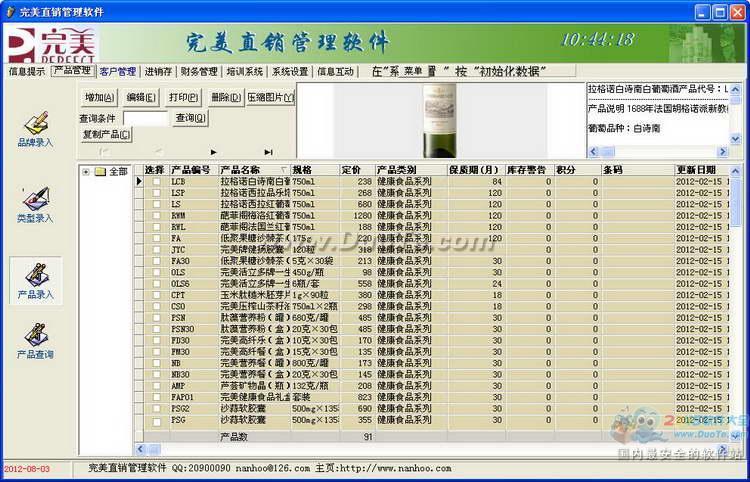This screenshot has width=750, height=482.
Task: Toggle the checkbox for product FA
Action: (156, 238)
